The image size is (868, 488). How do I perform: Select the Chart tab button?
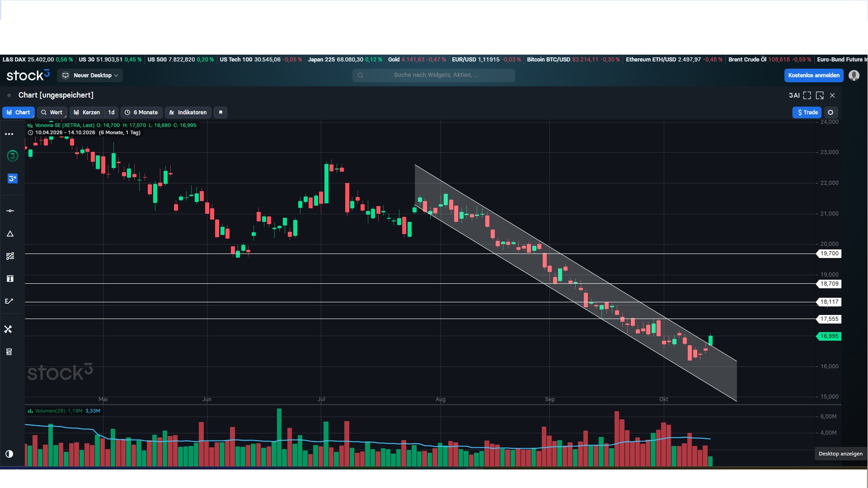[x=19, y=113]
